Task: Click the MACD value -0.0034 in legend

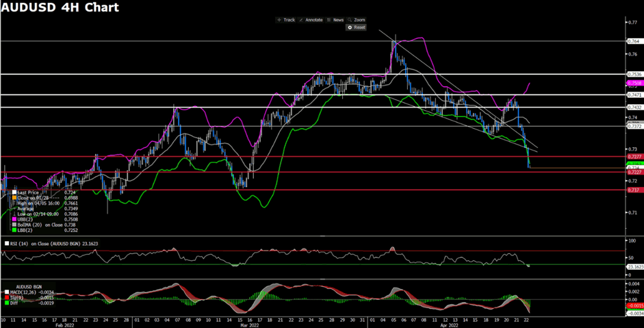Action: pyautogui.click(x=47, y=292)
